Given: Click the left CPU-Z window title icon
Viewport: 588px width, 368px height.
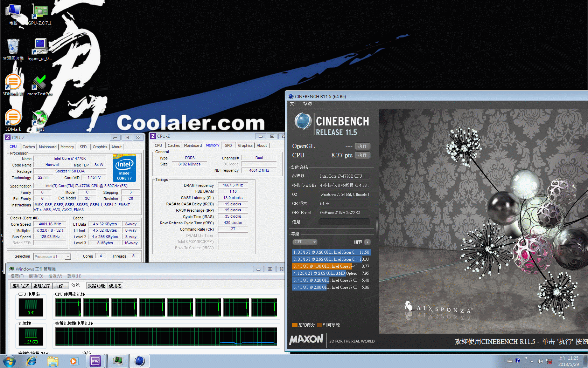Looking at the screenshot, I should [x=8, y=137].
